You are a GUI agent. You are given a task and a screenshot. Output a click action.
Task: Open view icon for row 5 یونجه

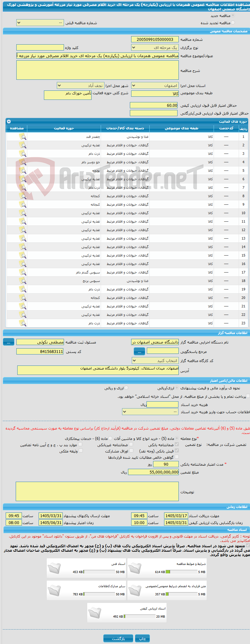tap(22, 170)
